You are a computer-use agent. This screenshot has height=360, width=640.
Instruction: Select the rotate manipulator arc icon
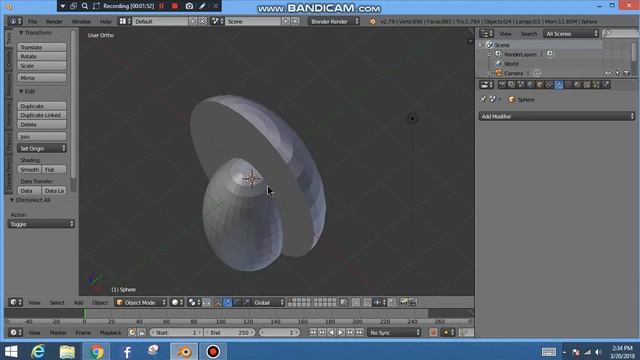coord(237,302)
